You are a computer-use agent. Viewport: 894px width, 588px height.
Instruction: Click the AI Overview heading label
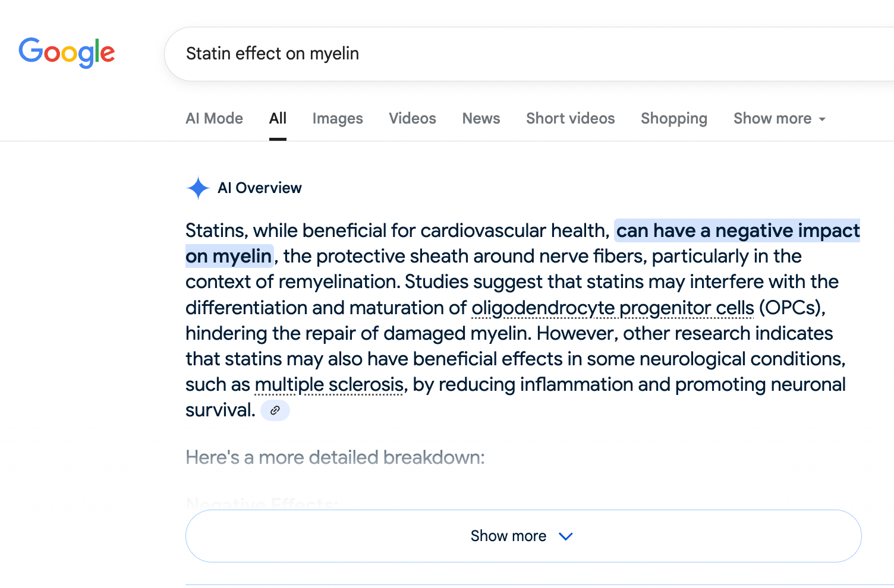coord(260,188)
